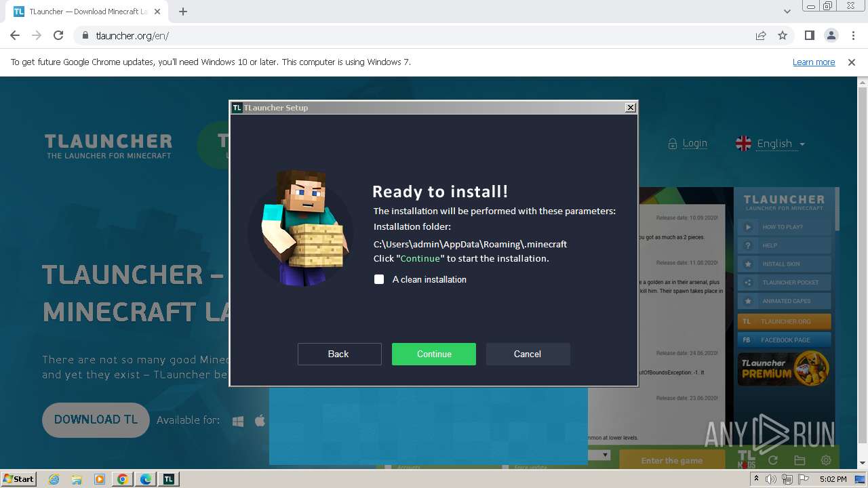Viewport: 868px width, 488px height.
Task: Open INSTALL SKIN in the launcher preview
Action: click(x=784, y=264)
